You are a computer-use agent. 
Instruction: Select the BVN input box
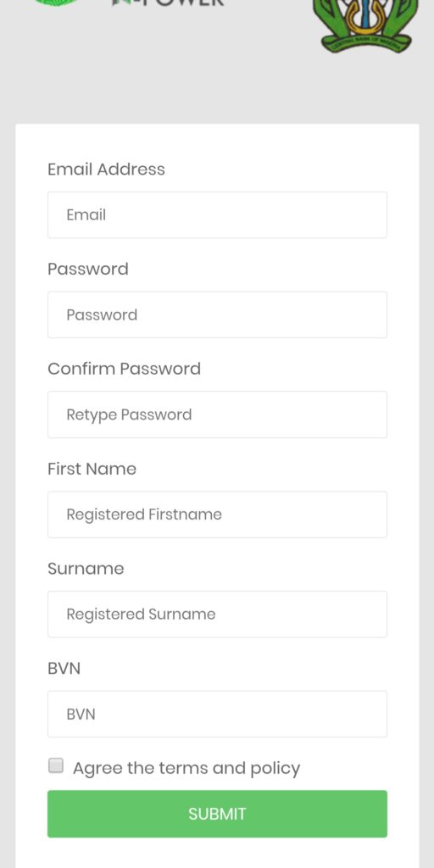tap(217, 714)
